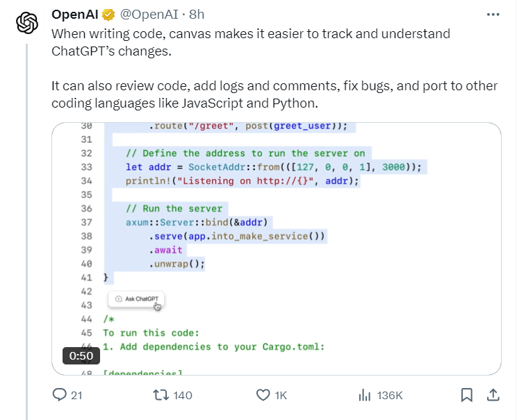This screenshot has width=524, height=420.
Task: Click the 0:50 video duration badge
Action: pyautogui.click(x=81, y=355)
